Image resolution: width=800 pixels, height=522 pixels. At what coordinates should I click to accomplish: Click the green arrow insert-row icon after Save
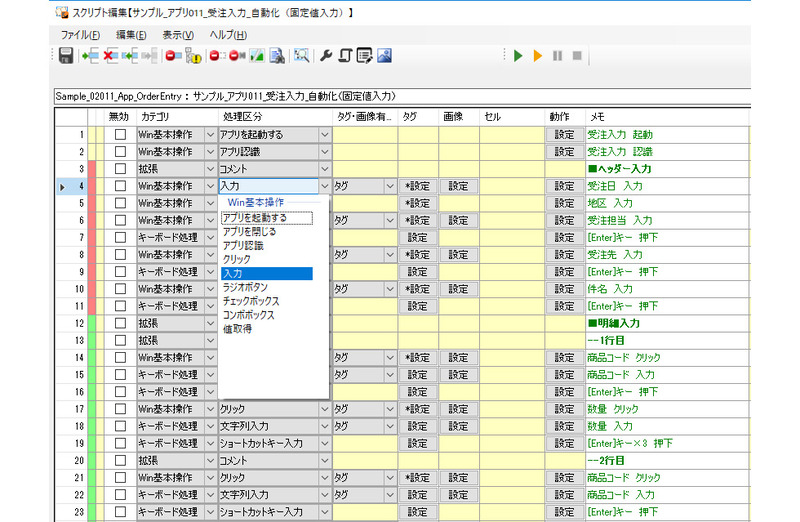click(x=90, y=56)
